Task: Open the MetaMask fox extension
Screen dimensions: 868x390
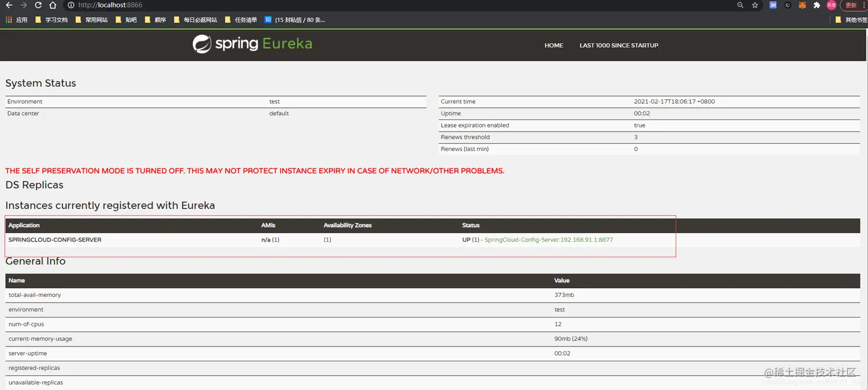Action: (803, 5)
